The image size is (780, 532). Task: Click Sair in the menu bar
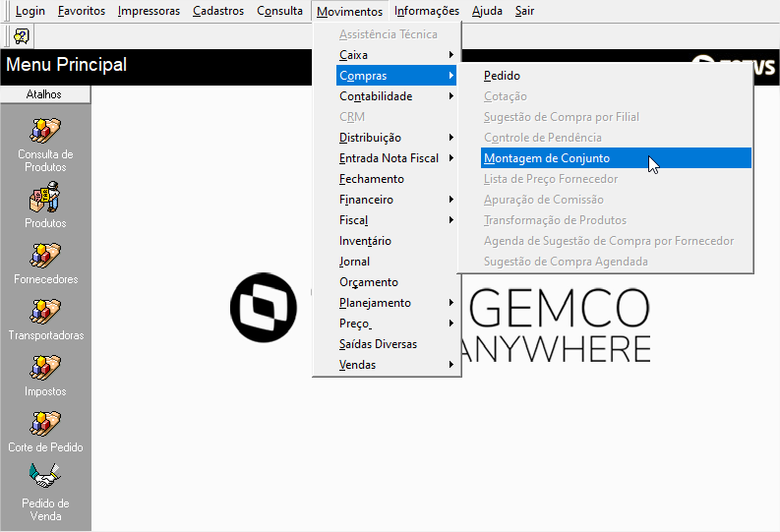click(x=524, y=11)
